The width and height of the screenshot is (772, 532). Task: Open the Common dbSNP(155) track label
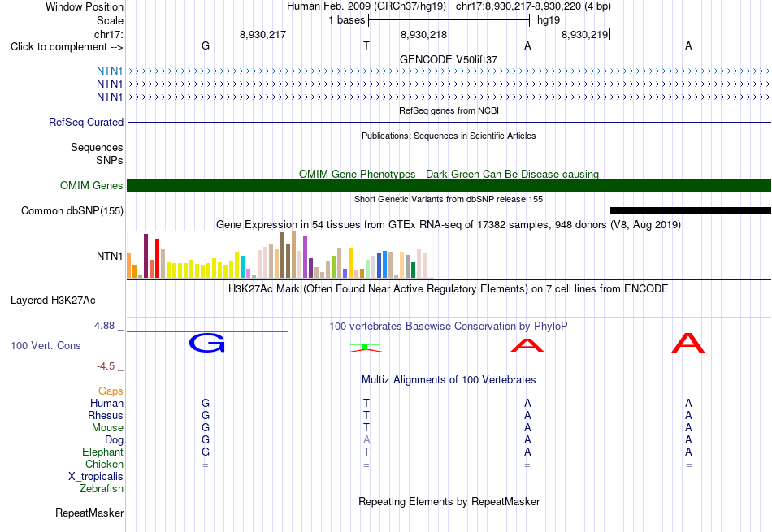point(72,210)
